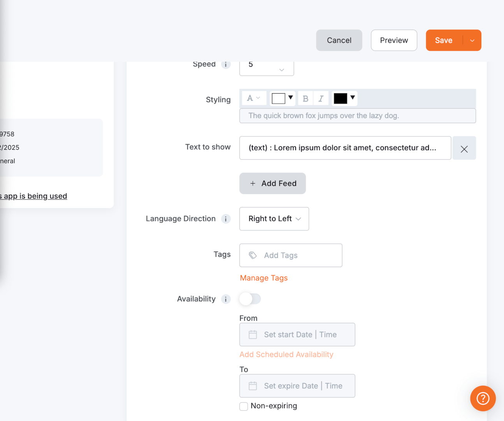Screen dimensions: 504x421
Task: Click the Availability info icon
Action: click(x=226, y=299)
